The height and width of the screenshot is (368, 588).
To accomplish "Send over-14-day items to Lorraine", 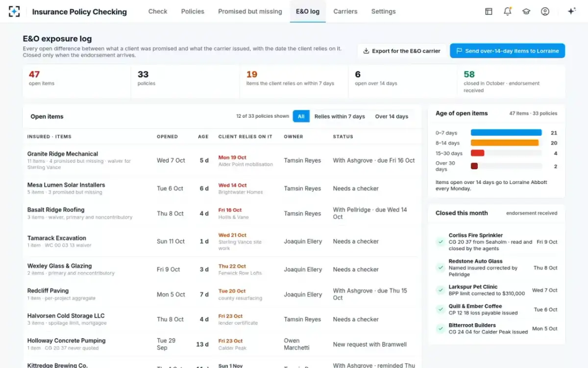I will pyautogui.click(x=508, y=51).
